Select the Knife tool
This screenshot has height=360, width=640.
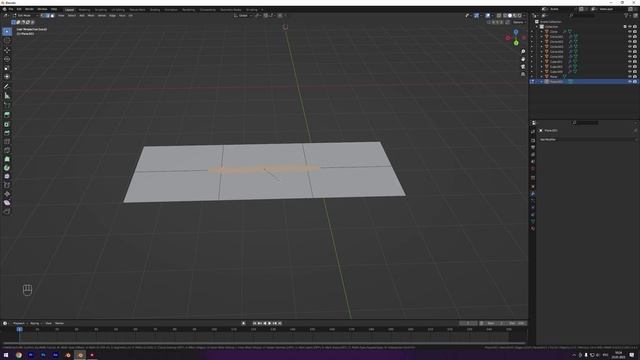click(x=7, y=150)
